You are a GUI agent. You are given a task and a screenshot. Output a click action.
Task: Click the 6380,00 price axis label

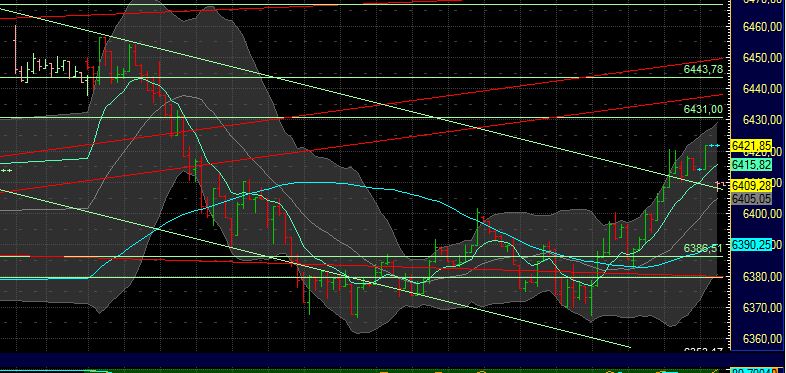[762, 277]
